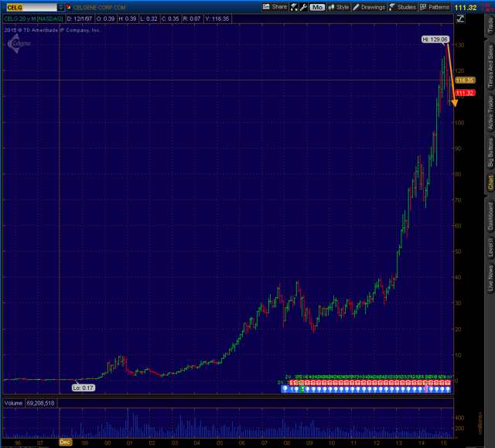Open the flask quick study icon
The image size is (495, 448).
294,7
